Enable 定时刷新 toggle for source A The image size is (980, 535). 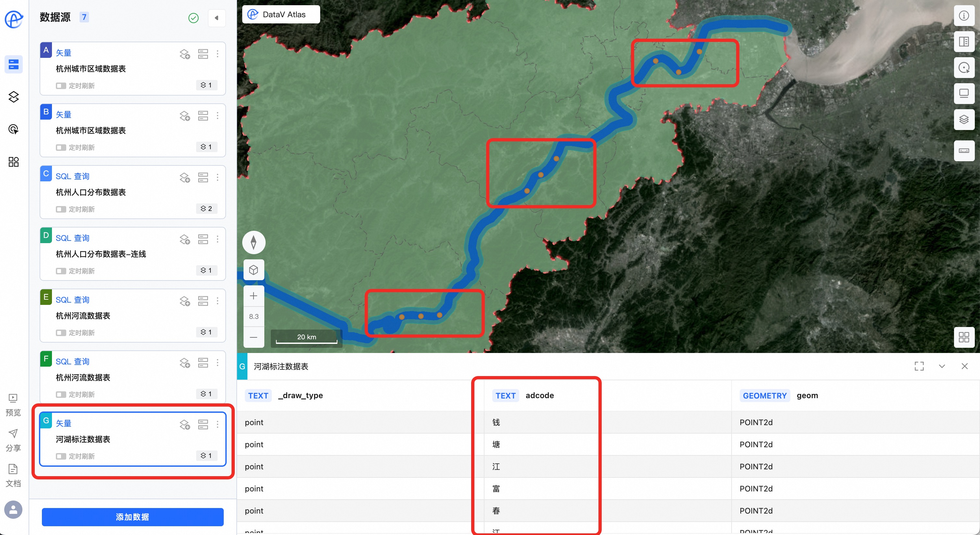pos(61,86)
